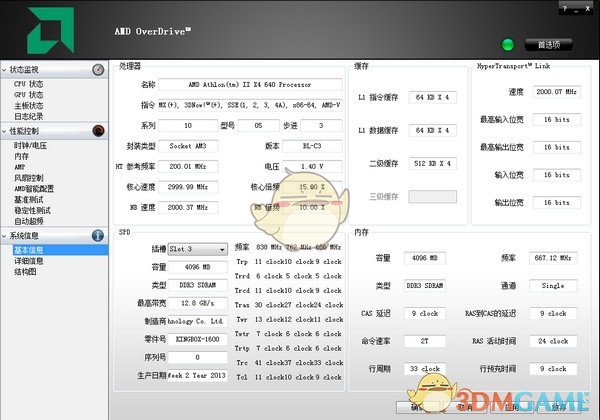
Task: Click voltage 1.40 V field
Action: [312, 166]
